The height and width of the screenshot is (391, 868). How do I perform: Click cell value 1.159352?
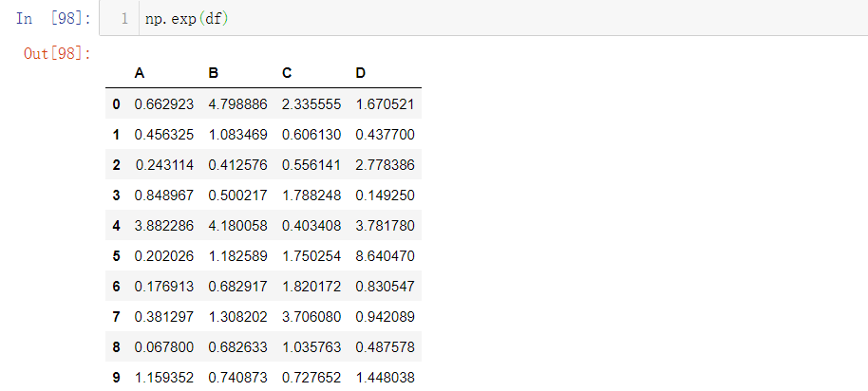click(164, 378)
